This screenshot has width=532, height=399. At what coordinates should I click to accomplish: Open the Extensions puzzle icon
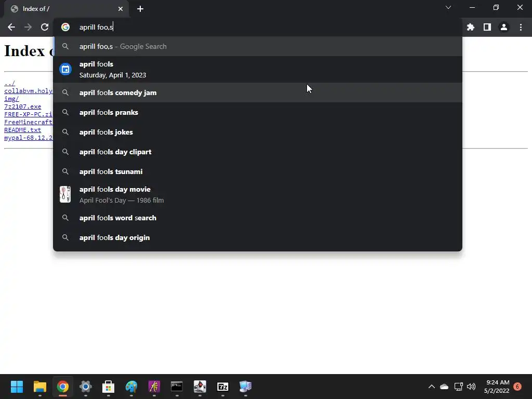[471, 27]
